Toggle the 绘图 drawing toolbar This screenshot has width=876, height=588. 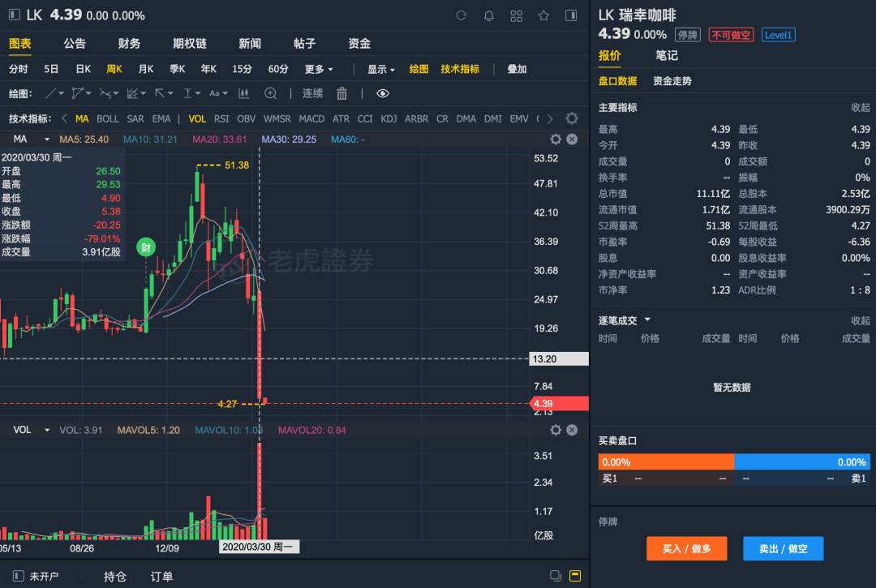419,69
